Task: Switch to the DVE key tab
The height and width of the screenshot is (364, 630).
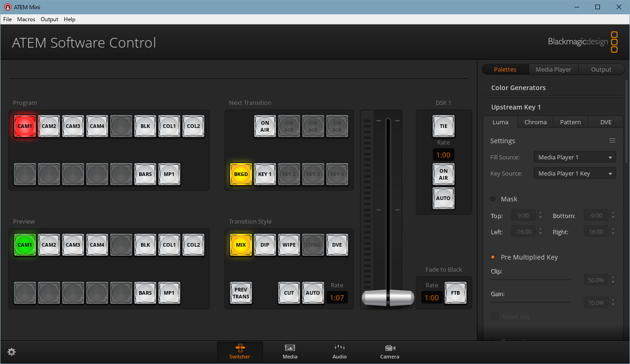Action: (605, 122)
